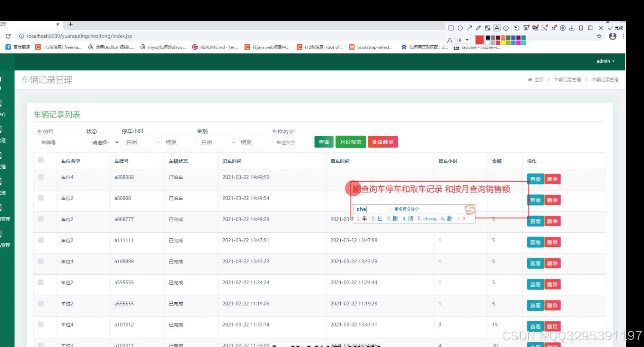Pick the magenta color swatch
Image resolution: width=644 pixels, height=347 pixels.
click(518, 42)
